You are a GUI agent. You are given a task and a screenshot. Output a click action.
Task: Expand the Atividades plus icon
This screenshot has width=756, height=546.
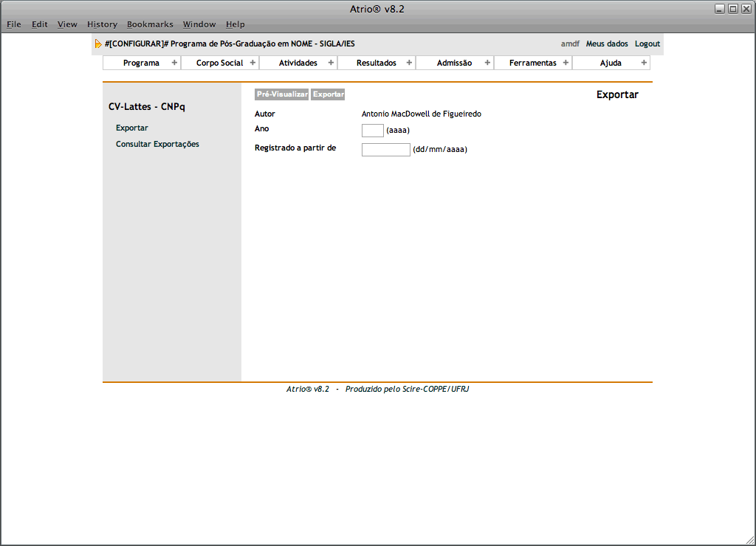click(331, 63)
